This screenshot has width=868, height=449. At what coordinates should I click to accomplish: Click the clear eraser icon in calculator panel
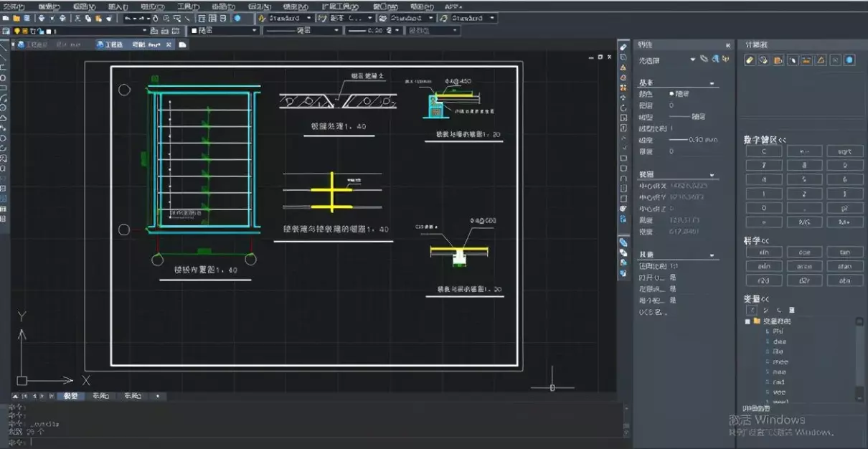750,60
